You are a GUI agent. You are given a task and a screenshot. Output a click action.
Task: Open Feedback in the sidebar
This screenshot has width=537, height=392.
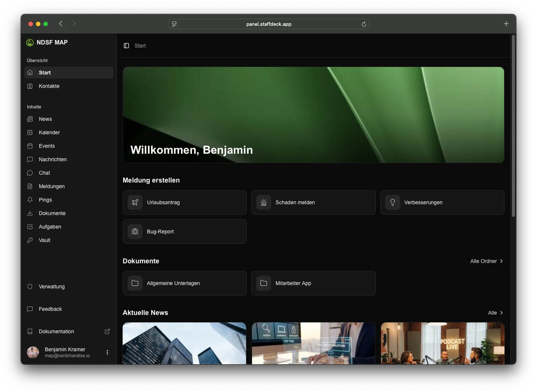pyautogui.click(x=68, y=309)
